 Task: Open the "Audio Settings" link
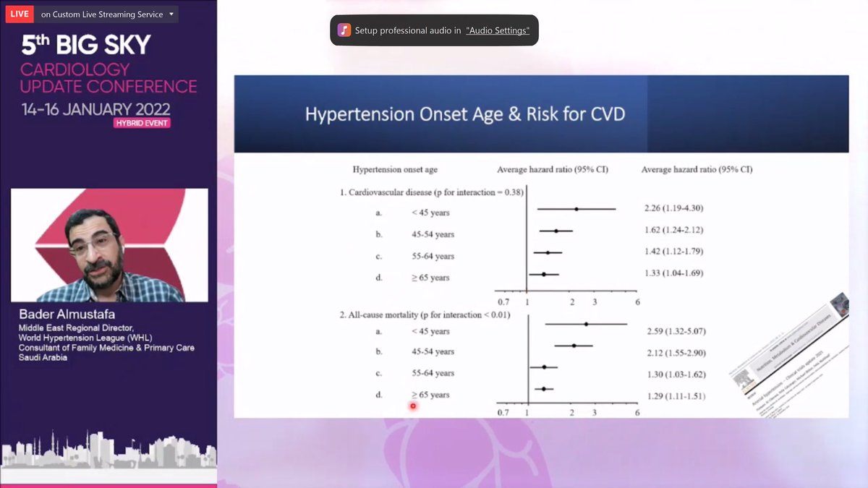pyautogui.click(x=498, y=30)
